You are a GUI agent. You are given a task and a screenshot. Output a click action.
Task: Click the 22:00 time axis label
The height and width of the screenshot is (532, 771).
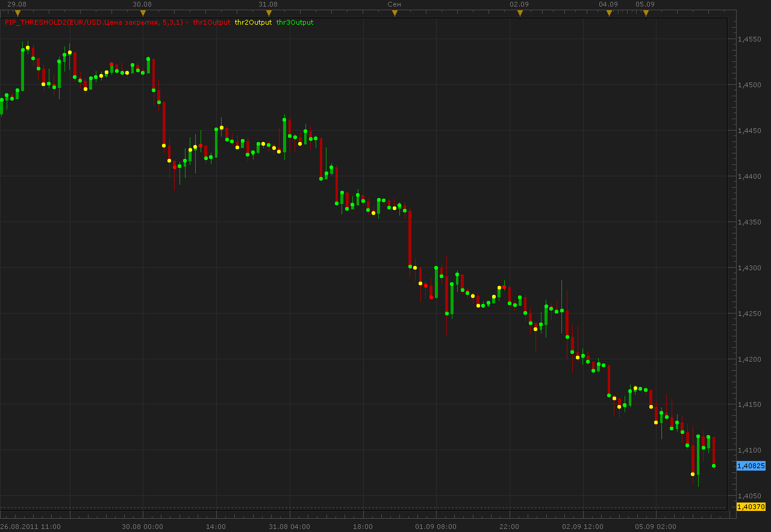pyautogui.click(x=509, y=527)
